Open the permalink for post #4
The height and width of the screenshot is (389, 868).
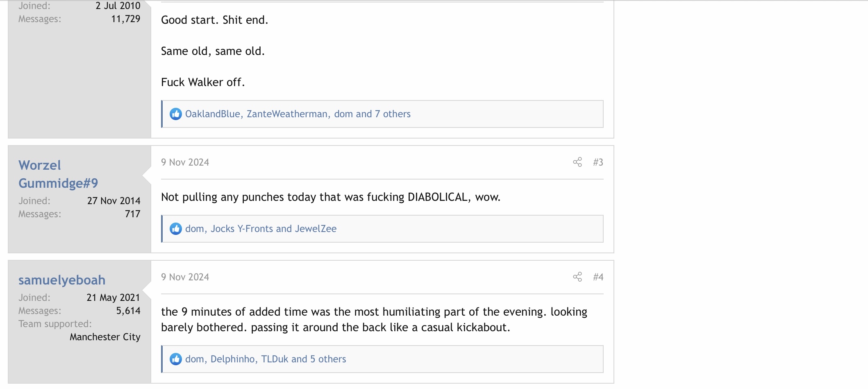pyautogui.click(x=598, y=277)
